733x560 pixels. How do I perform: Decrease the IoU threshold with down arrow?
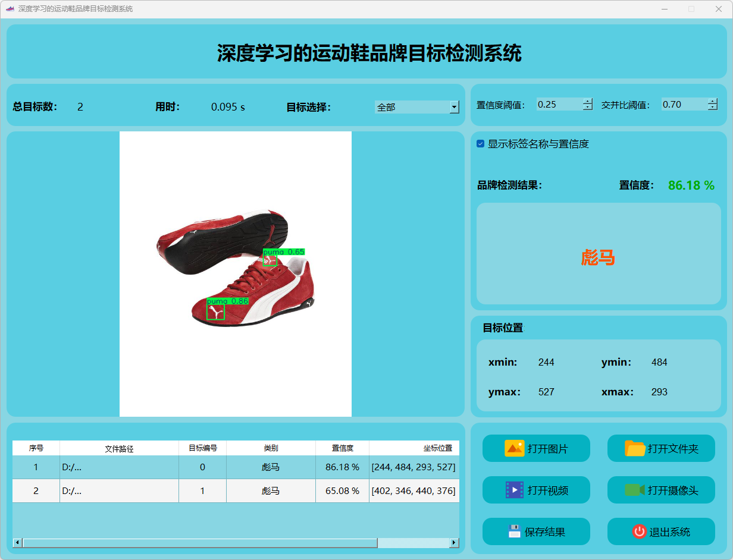[713, 108]
